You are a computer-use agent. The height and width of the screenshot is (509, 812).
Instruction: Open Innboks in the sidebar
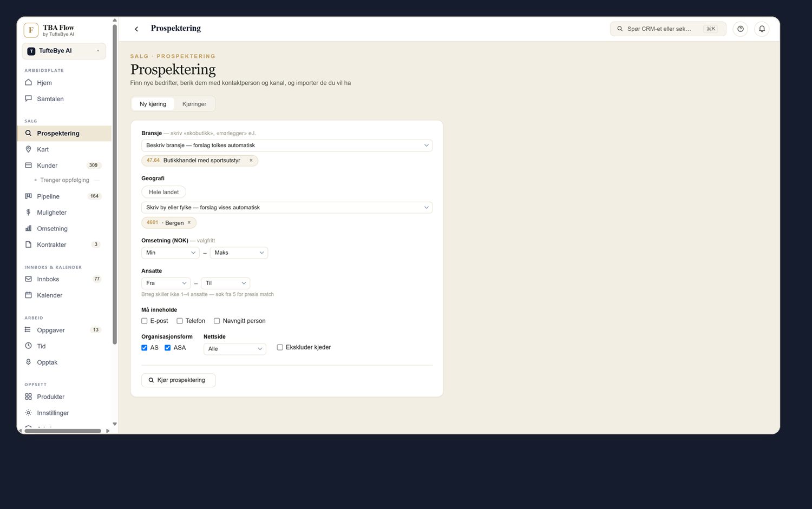click(64, 279)
